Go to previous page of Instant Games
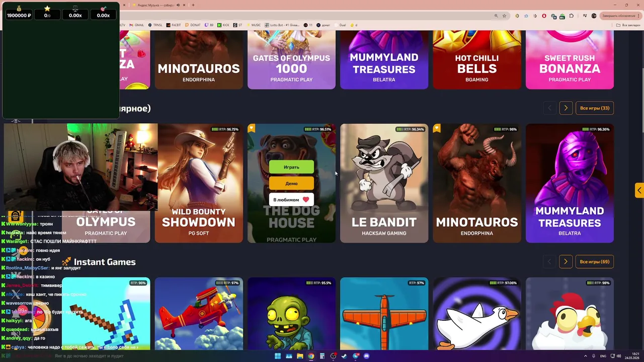The image size is (644, 362). 549,261
